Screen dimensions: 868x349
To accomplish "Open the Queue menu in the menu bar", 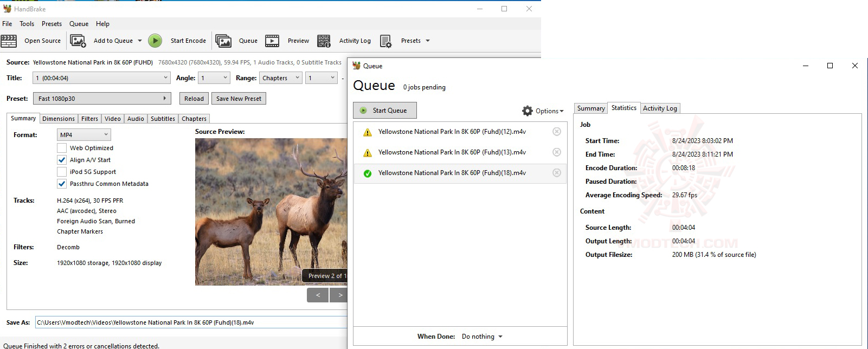I will pos(79,24).
